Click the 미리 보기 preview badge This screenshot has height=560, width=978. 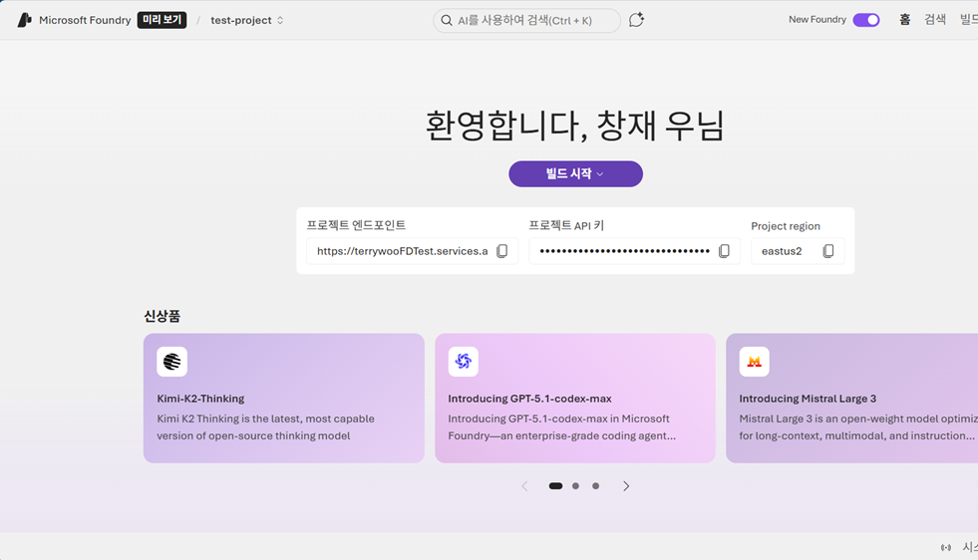click(x=162, y=20)
